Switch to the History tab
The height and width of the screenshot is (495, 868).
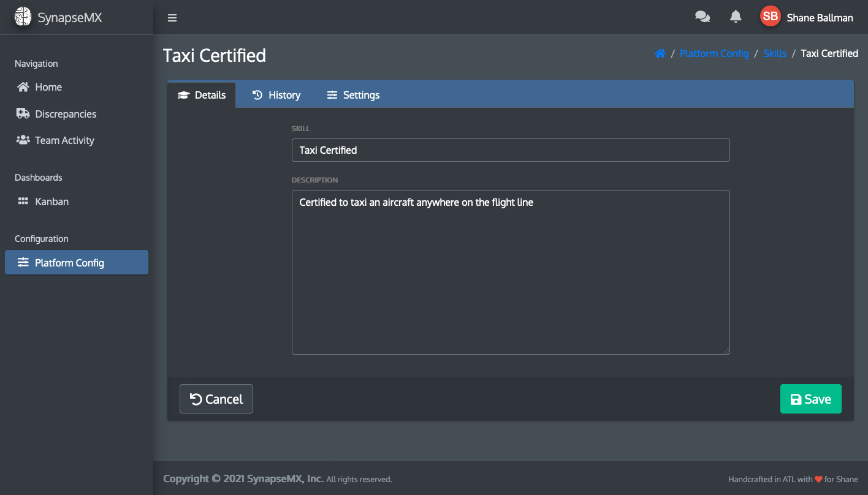(x=276, y=95)
